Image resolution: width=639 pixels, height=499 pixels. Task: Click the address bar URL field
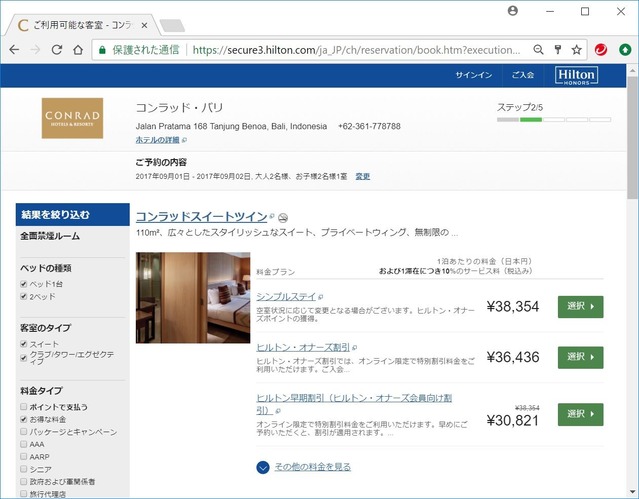click(x=356, y=50)
